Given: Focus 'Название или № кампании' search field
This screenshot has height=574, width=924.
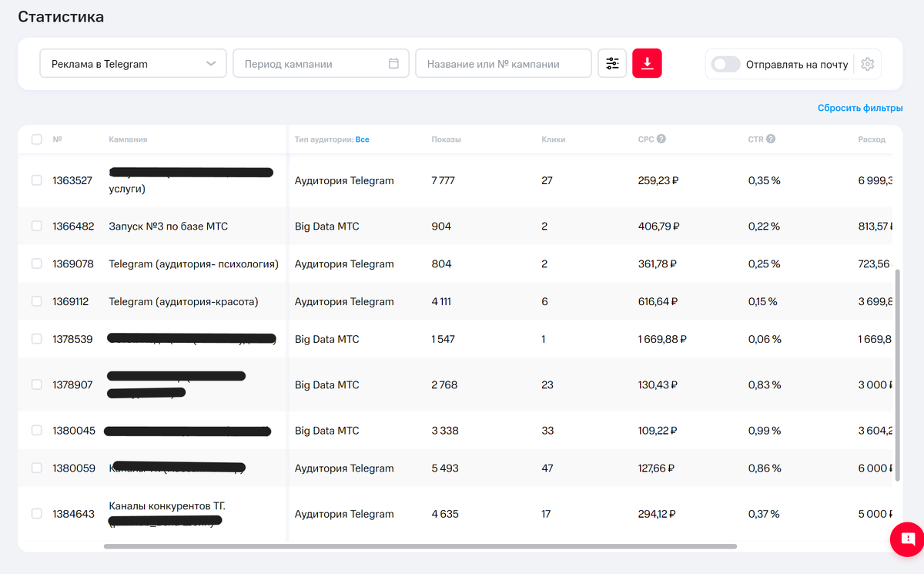Looking at the screenshot, I should click(504, 64).
